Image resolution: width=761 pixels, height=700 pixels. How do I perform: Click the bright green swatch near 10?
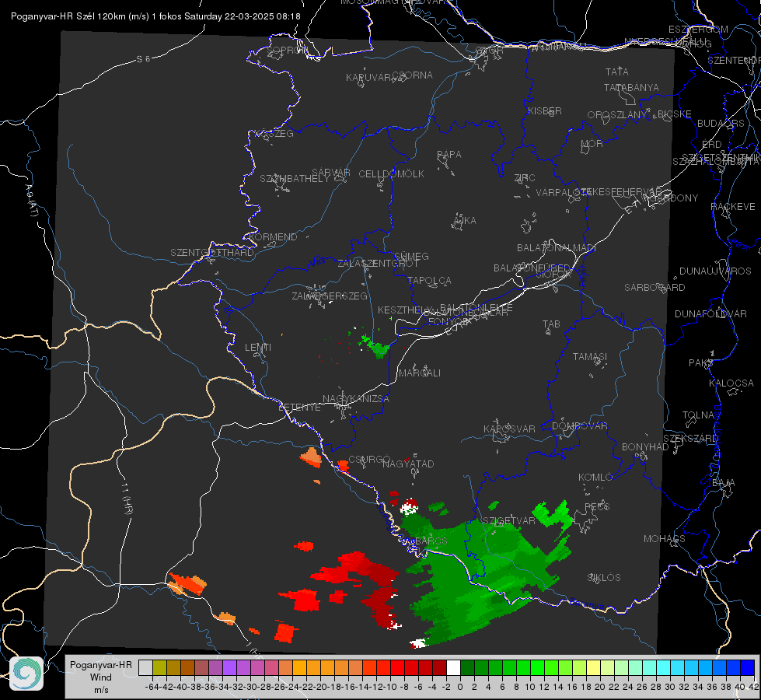[x=537, y=667]
